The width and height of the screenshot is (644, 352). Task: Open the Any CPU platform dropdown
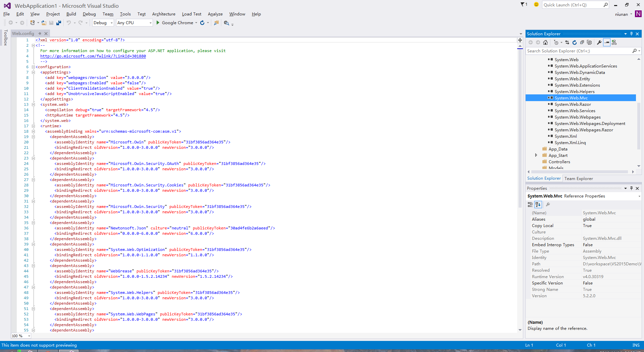pyautogui.click(x=150, y=23)
